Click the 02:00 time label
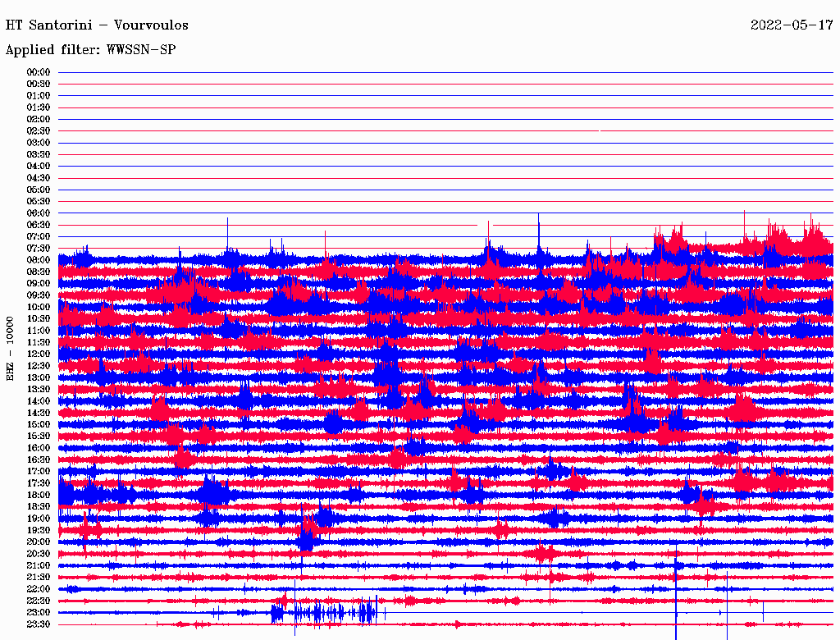 [x=39, y=120]
